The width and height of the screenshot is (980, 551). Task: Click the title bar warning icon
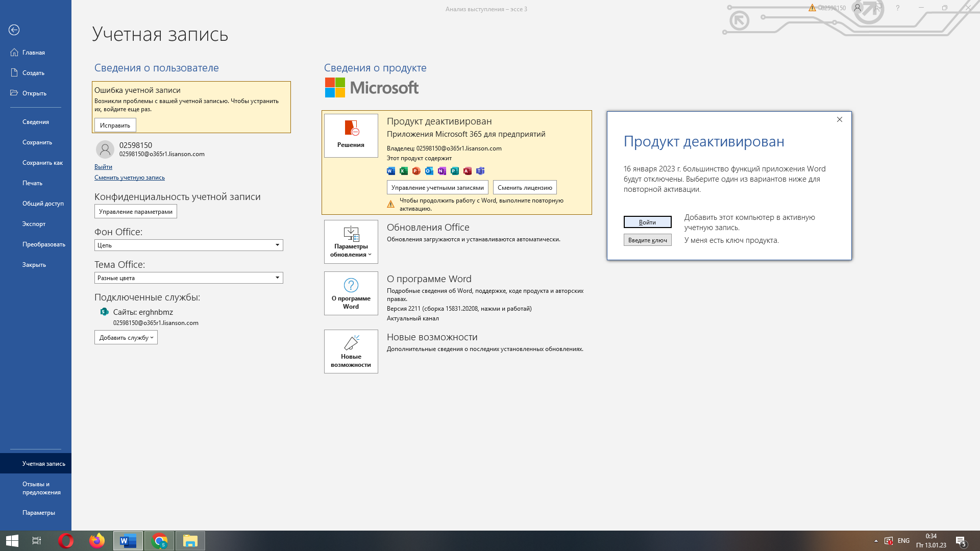pyautogui.click(x=812, y=8)
